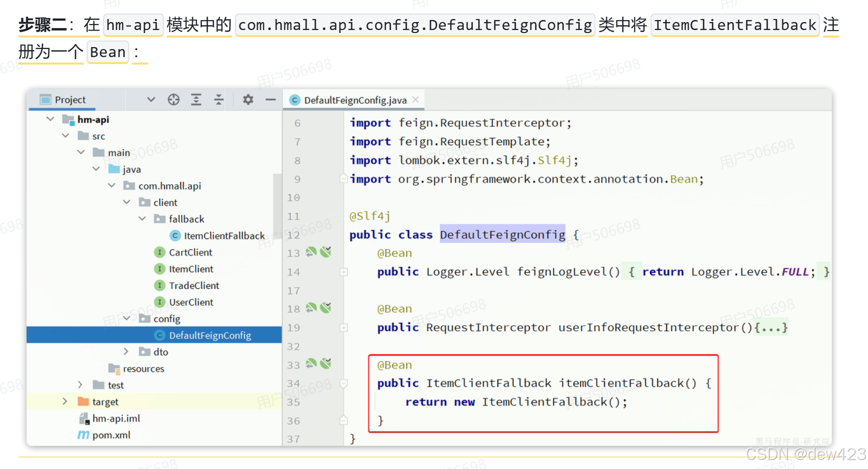Click the bean gutter icon beside itemClientFallback method
The width and height of the screenshot is (868, 469).
311,364
